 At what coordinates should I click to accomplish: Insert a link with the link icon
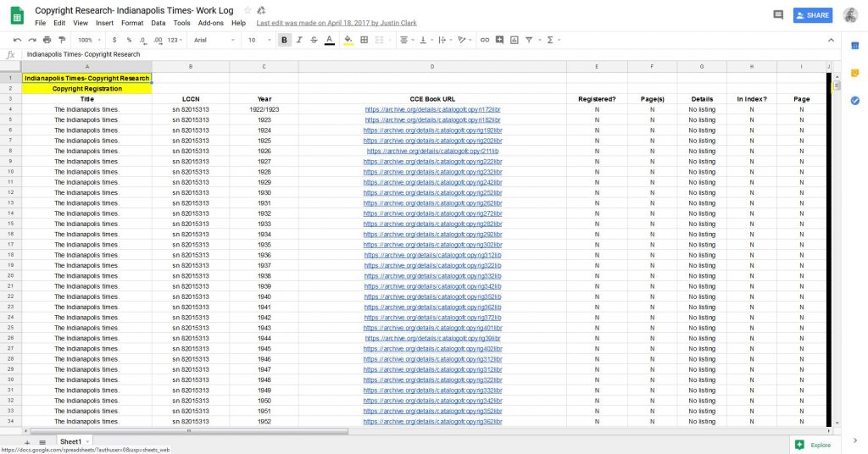[x=484, y=40]
